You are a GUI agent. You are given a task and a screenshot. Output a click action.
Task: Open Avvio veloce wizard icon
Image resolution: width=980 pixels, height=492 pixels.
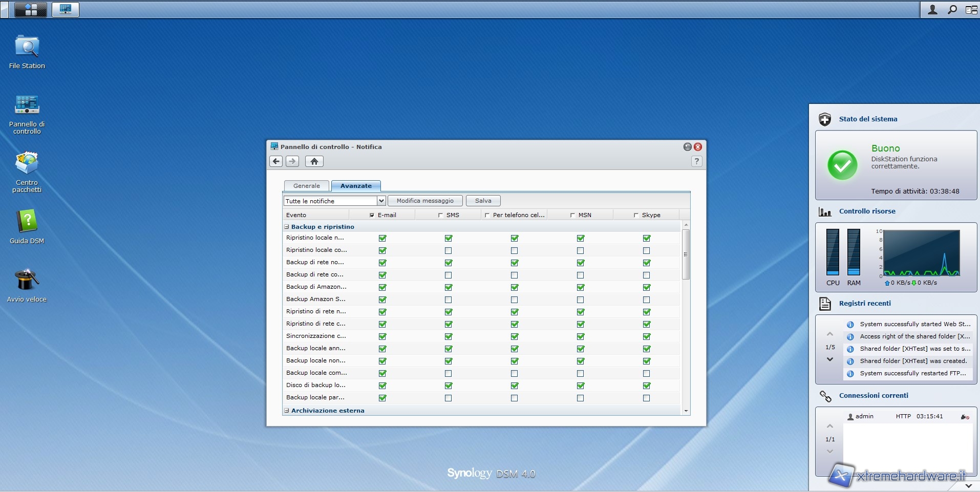pyautogui.click(x=27, y=281)
